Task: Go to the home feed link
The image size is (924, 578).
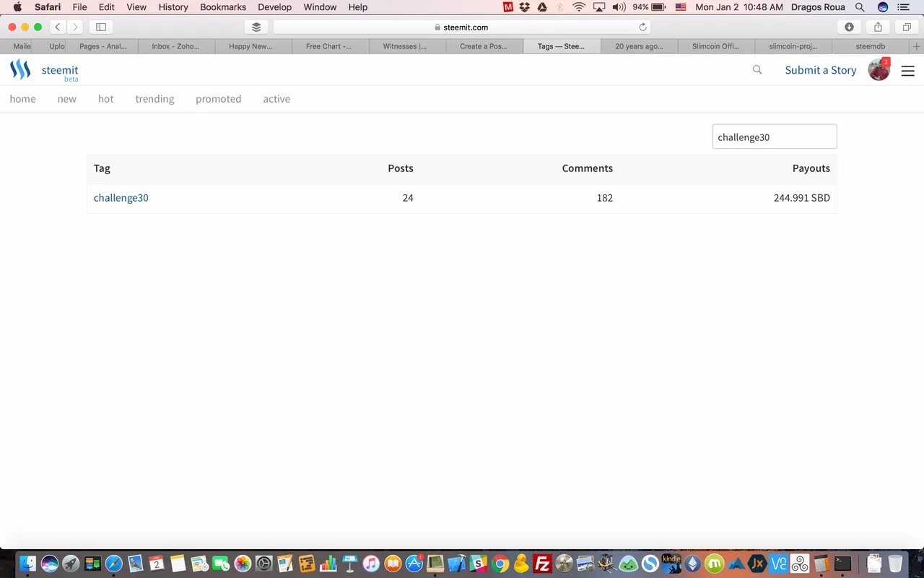Action: pyautogui.click(x=22, y=99)
